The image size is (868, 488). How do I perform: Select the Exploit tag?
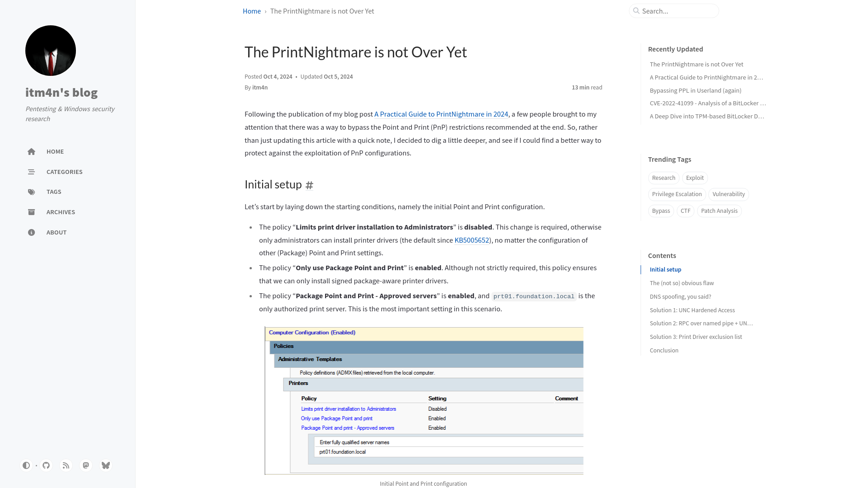click(x=694, y=177)
